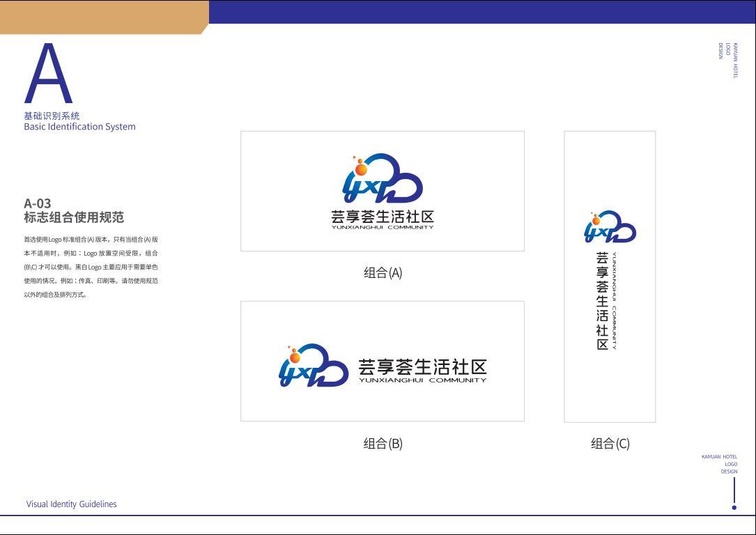This screenshot has width=756, height=535.
Task: Click the '基础识别系统' subtitle
Action: click(52, 116)
